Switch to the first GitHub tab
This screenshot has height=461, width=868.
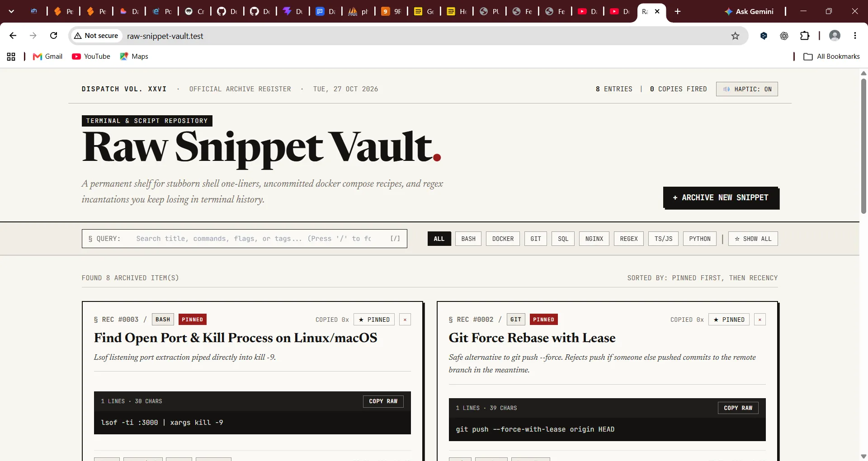[x=227, y=11]
